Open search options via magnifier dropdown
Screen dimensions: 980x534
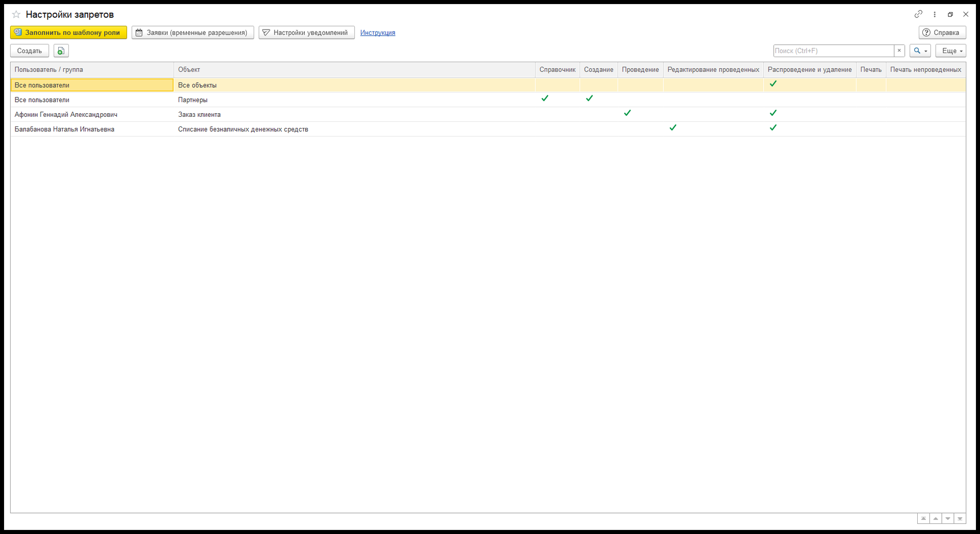tap(920, 50)
